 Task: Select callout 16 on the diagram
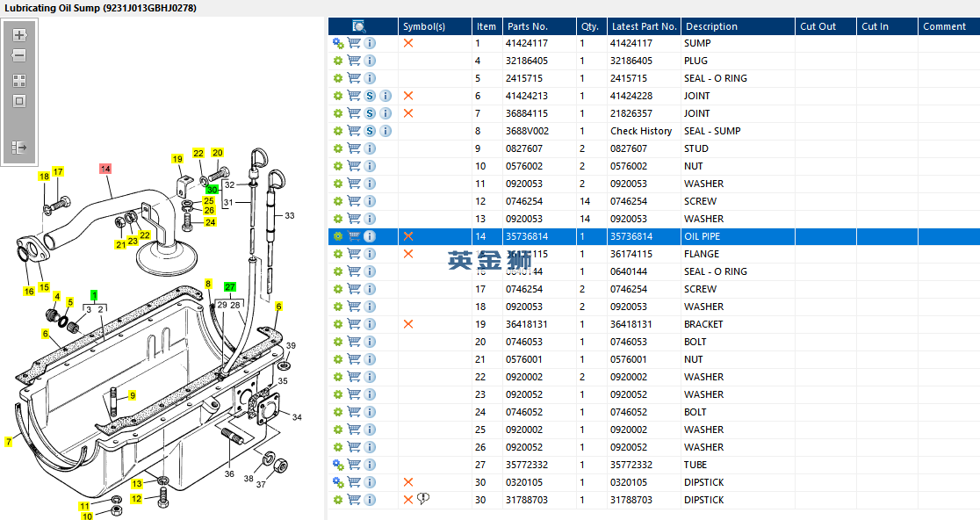pyautogui.click(x=29, y=292)
